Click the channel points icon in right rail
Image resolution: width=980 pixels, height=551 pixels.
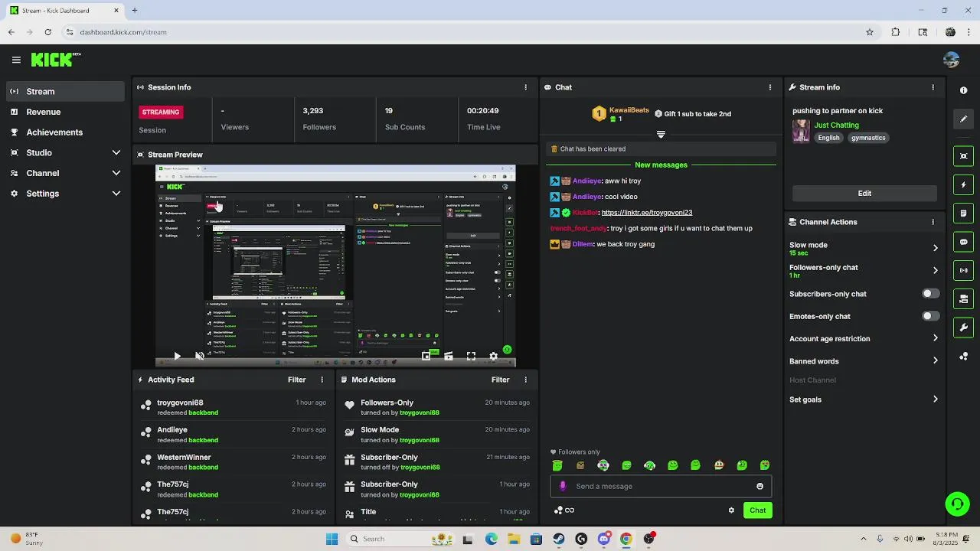pyautogui.click(x=963, y=357)
